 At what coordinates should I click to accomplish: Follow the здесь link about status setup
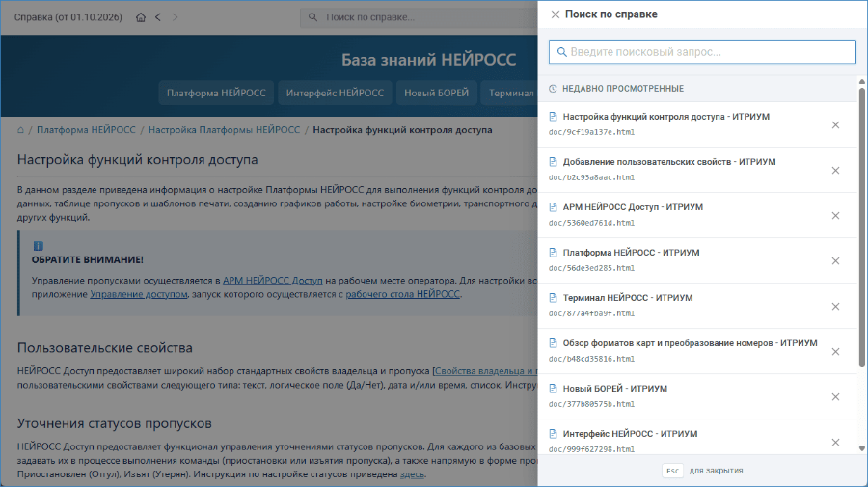412,474
